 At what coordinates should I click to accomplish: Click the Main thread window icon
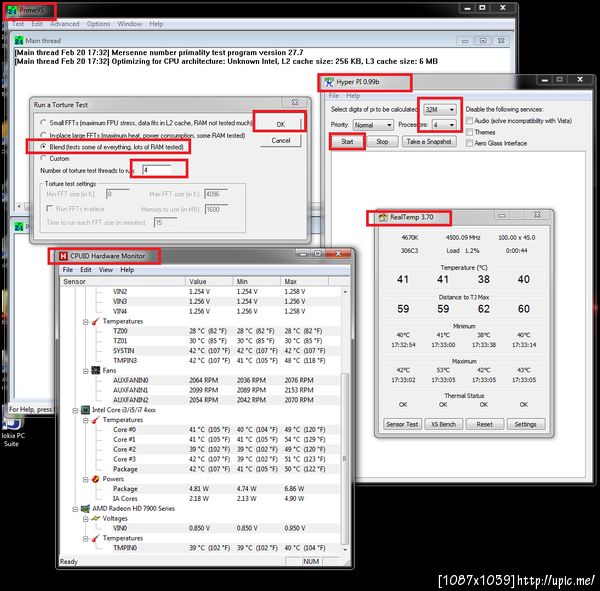click(x=18, y=41)
